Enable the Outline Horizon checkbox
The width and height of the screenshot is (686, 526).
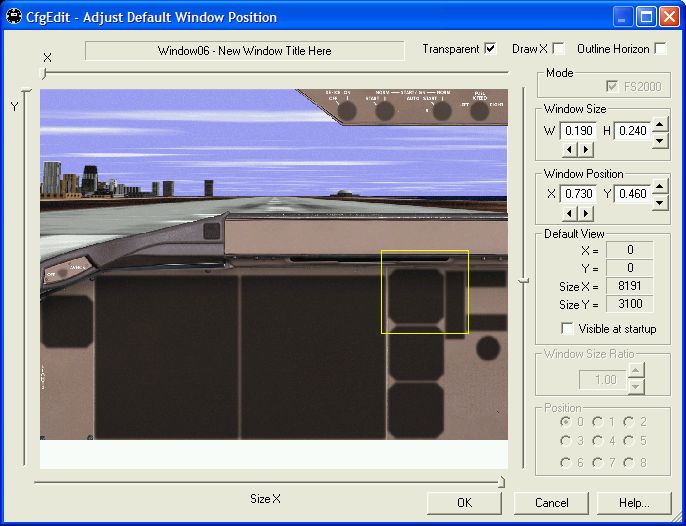[x=660, y=49]
